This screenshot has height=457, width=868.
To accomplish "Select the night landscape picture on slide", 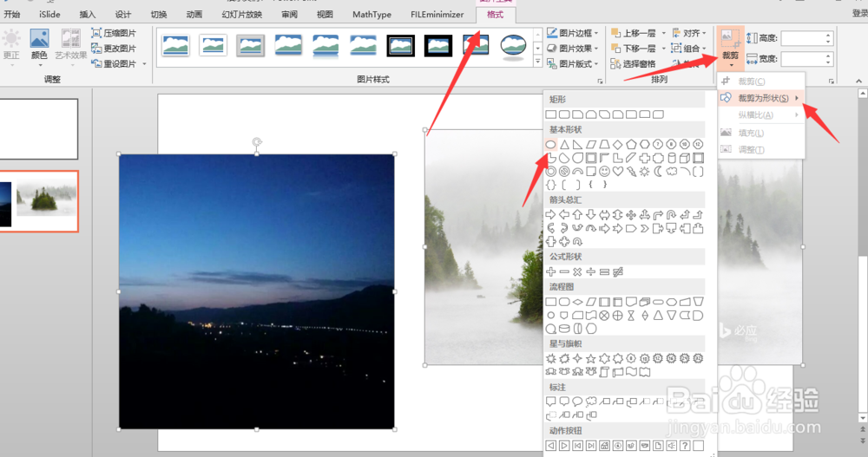I will (257, 291).
